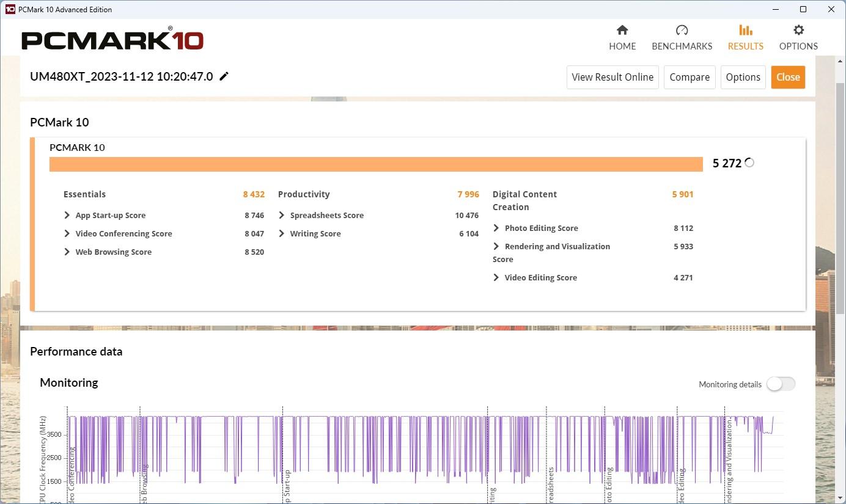Click the Productivity score 7 996
Image resolution: width=846 pixels, height=504 pixels.
pyautogui.click(x=468, y=194)
